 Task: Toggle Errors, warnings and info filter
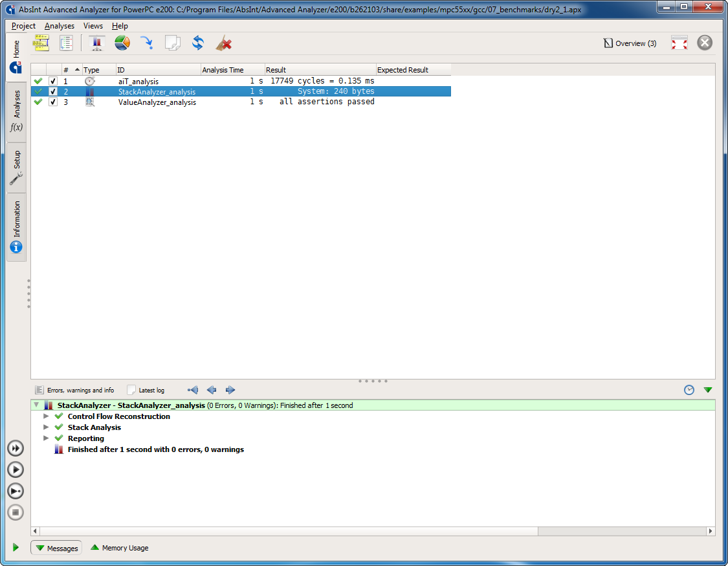click(75, 390)
